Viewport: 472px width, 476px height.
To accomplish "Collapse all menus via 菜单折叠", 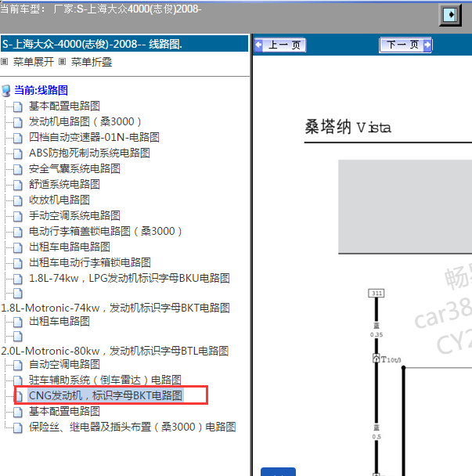I will 92,62.
